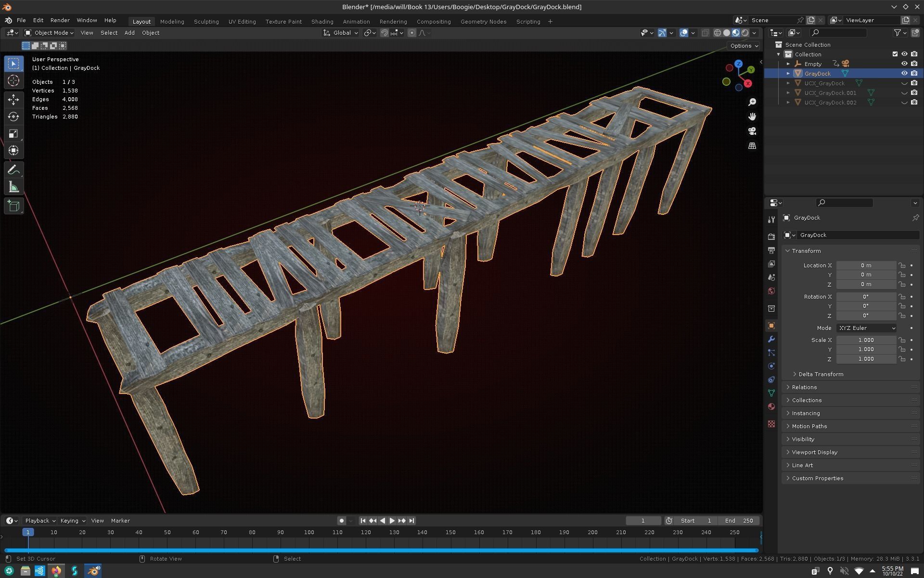This screenshot has height=578, width=924.
Task: Open the XYZ Euler rotation mode dropdown
Action: 866,328
